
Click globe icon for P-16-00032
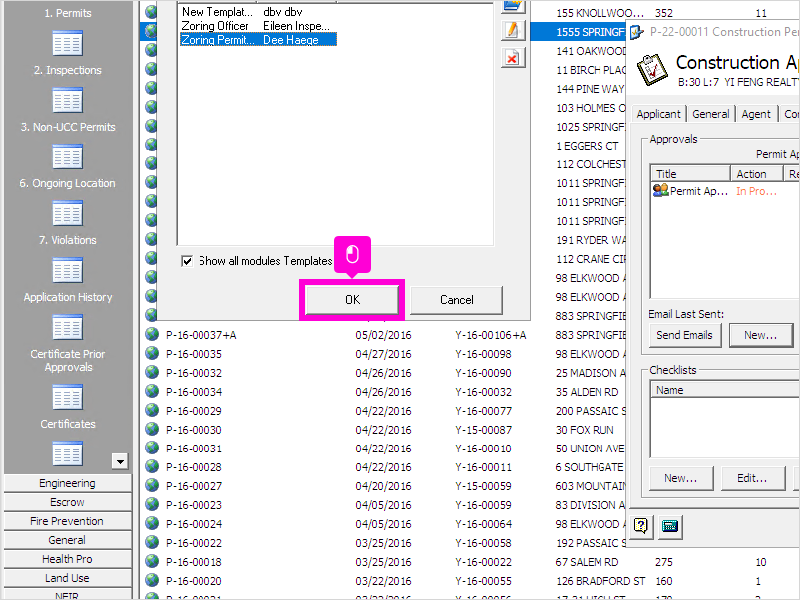click(152, 372)
